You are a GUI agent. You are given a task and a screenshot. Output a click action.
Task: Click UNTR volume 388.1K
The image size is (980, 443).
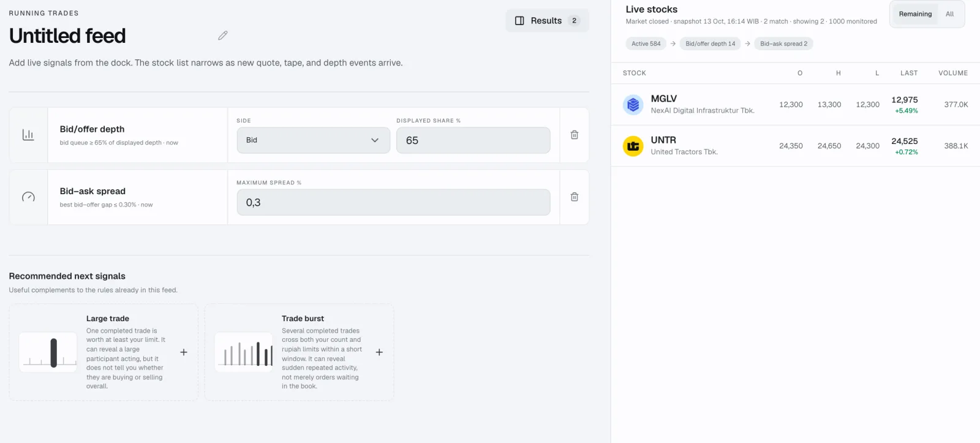[x=956, y=146]
